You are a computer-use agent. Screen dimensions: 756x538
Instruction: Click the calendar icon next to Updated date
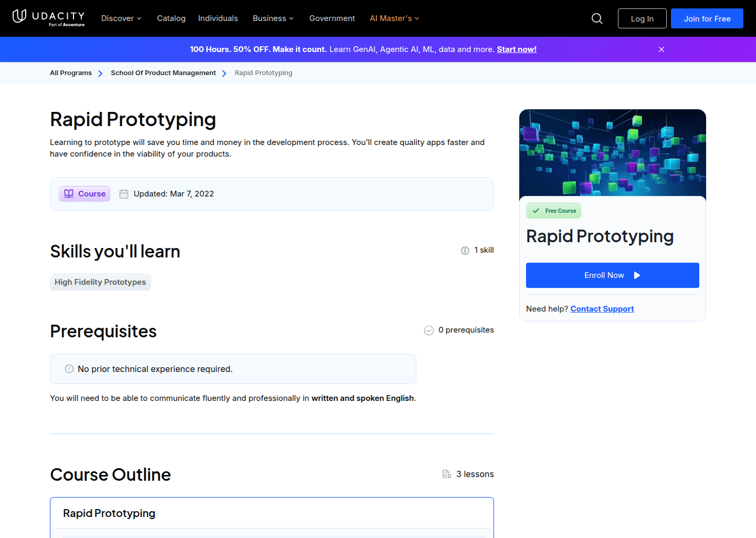click(123, 193)
